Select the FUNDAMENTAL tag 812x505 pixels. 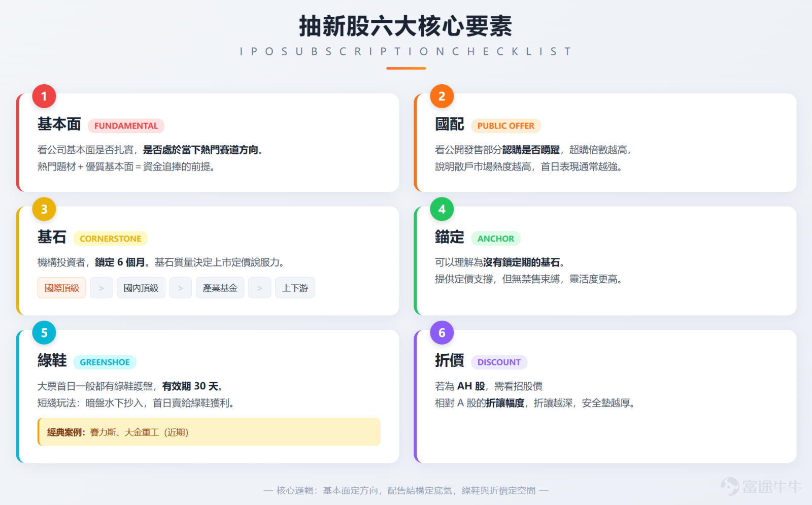[126, 126]
